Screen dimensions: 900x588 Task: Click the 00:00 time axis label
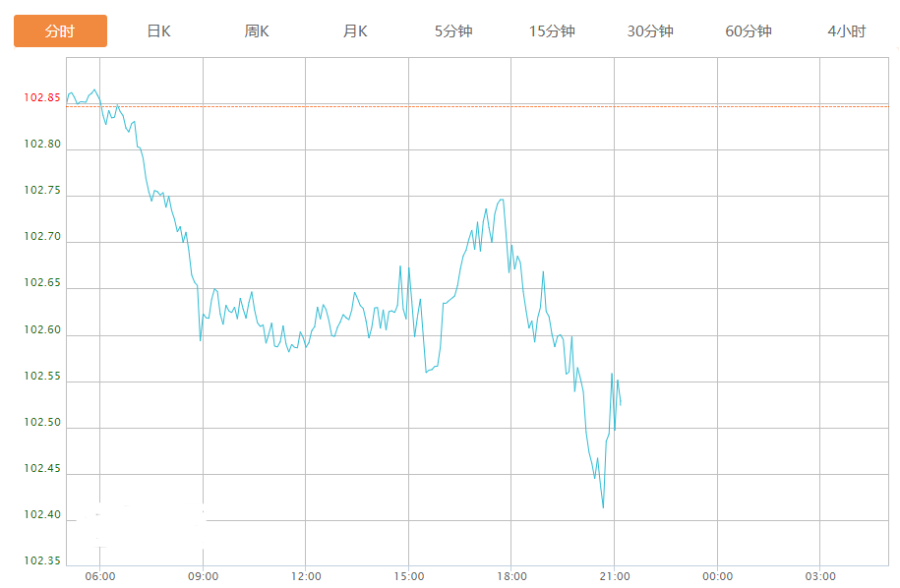click(x=717, y=576)
